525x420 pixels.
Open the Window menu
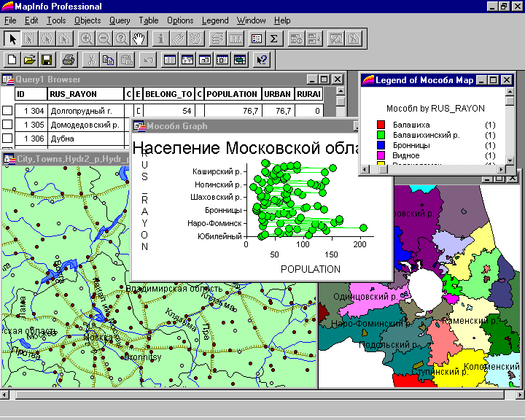(251, 20)
